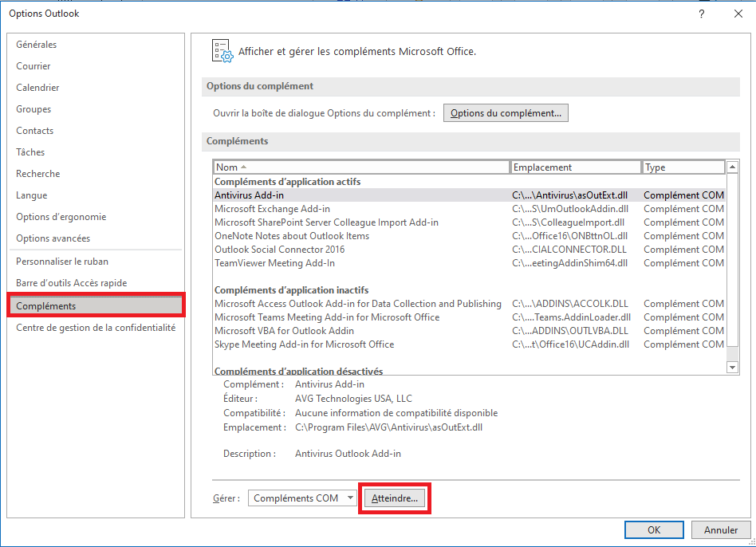Image resolution: width=756 pixels, height=547 pixels.
Task: Click the ONBttnOL.dll location cell
Action: click(570, 236)
